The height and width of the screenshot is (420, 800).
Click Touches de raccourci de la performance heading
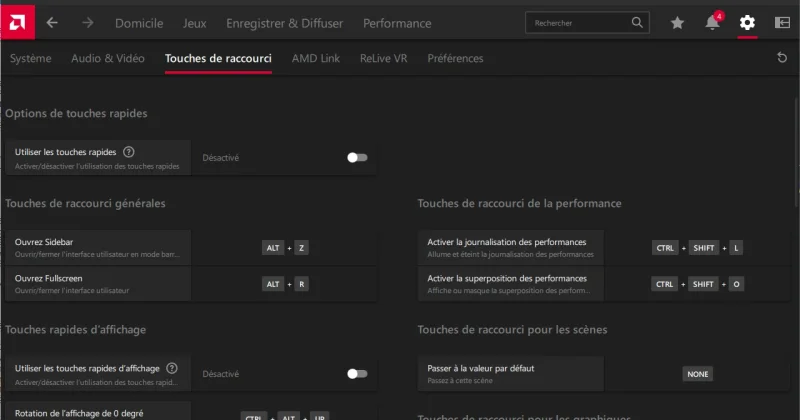(x=519, y=203)
